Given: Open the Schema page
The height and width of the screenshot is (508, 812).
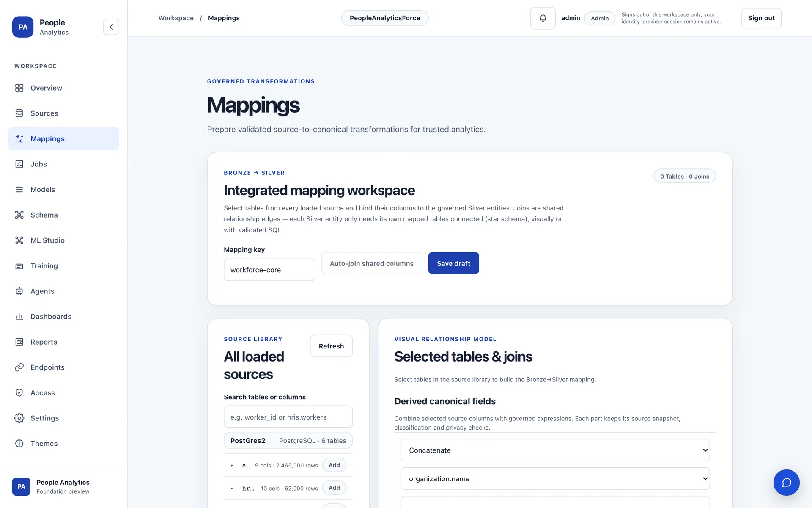Looking at the screenshot, I should (x=63, y=215).
